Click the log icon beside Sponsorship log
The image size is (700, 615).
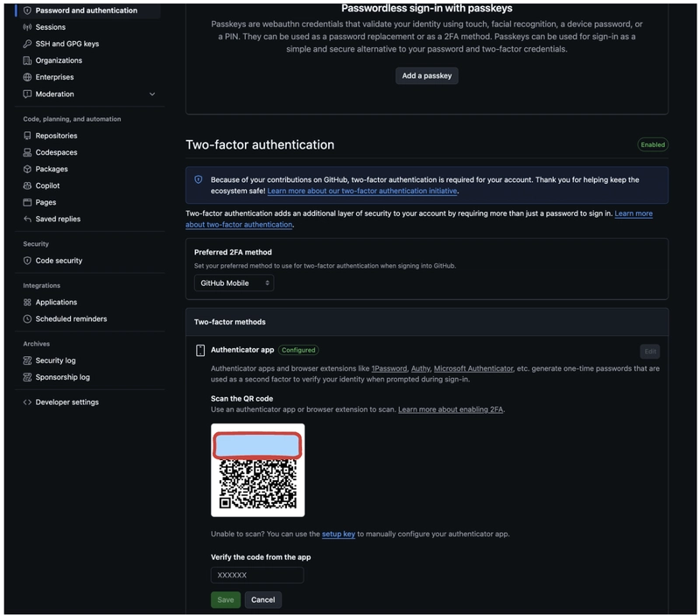tap(27, 377)
